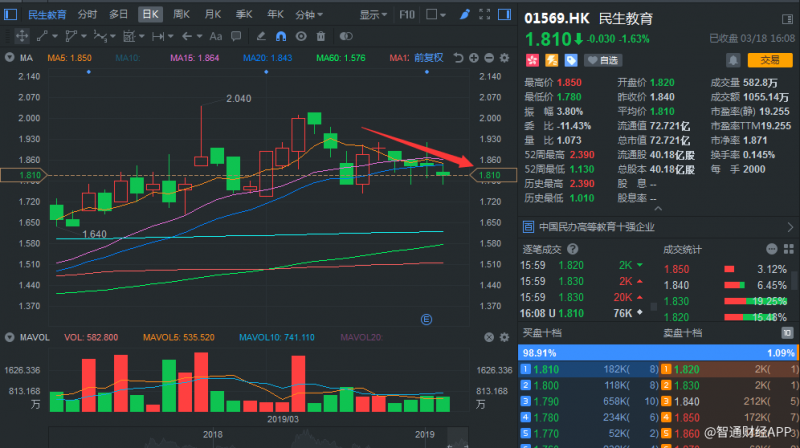Switch to 周K chart tab
800x448 pixels.
(x=181, y=14)
